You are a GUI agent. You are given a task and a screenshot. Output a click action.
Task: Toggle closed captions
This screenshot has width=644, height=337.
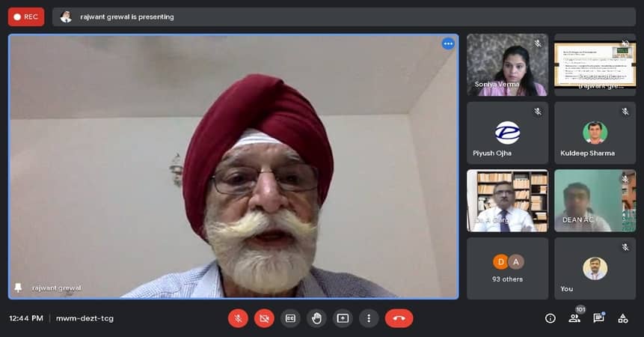290,318
